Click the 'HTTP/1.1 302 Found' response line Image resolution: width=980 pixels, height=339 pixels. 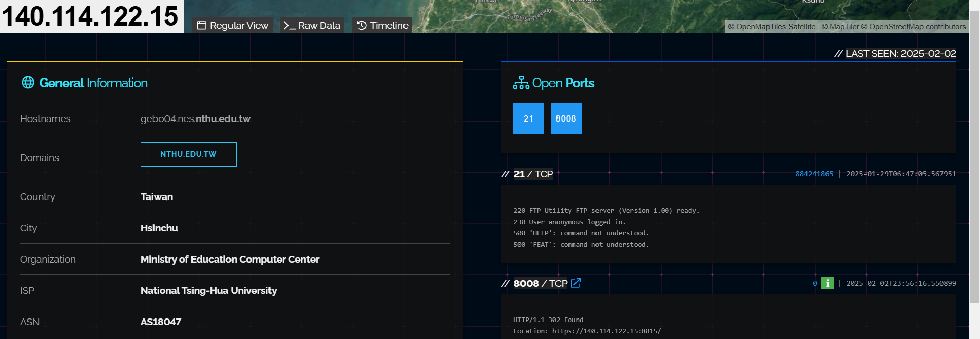click(x=548, y=320)
